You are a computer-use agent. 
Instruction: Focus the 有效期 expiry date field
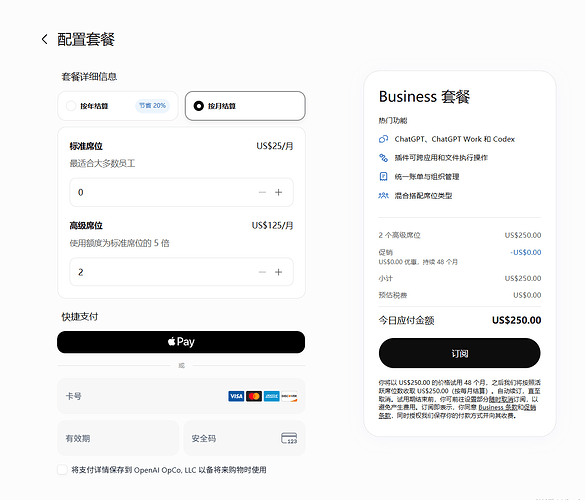point(118,438)
